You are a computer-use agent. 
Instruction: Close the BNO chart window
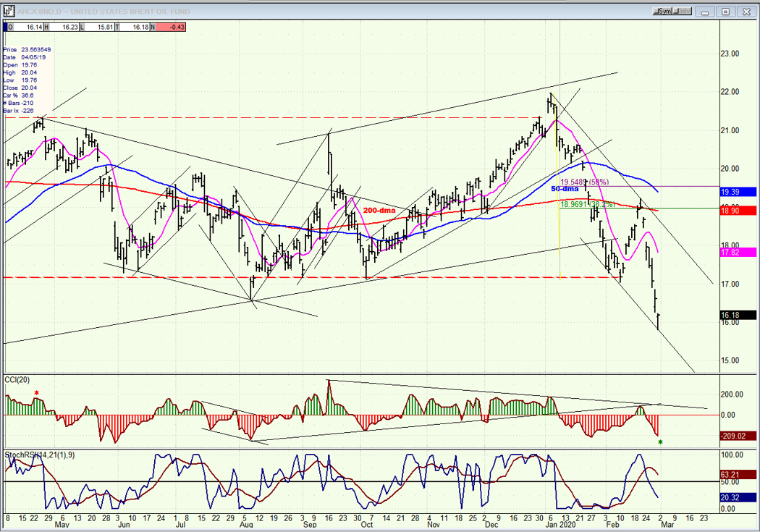(746, 11)
